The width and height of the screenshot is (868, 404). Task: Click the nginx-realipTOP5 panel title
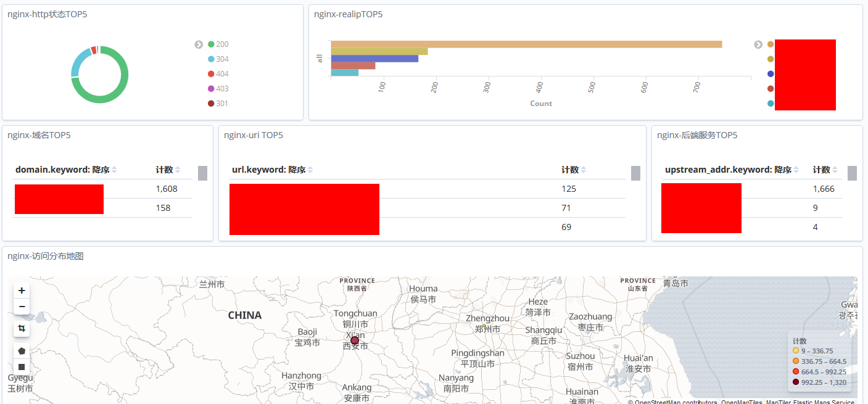[348, 14]
